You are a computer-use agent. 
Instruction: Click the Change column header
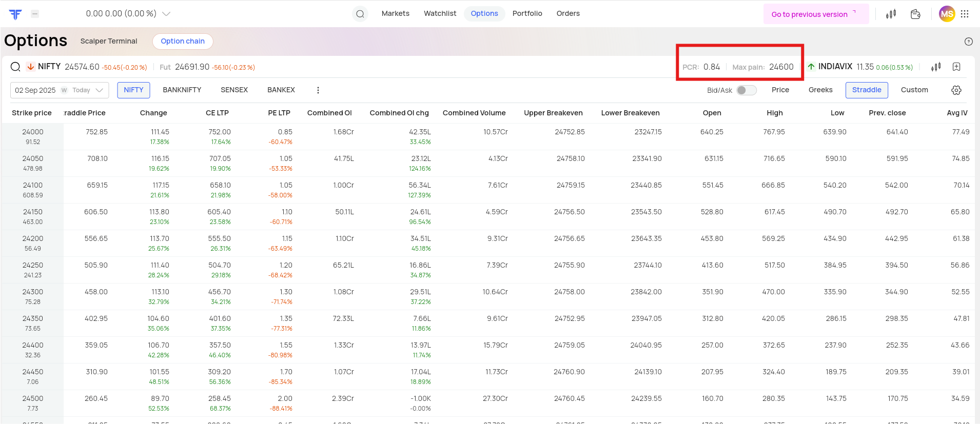[153, 113]
